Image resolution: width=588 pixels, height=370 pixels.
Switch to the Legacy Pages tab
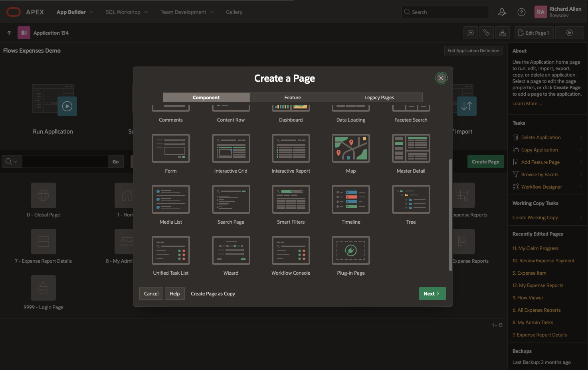coord(379,97)
